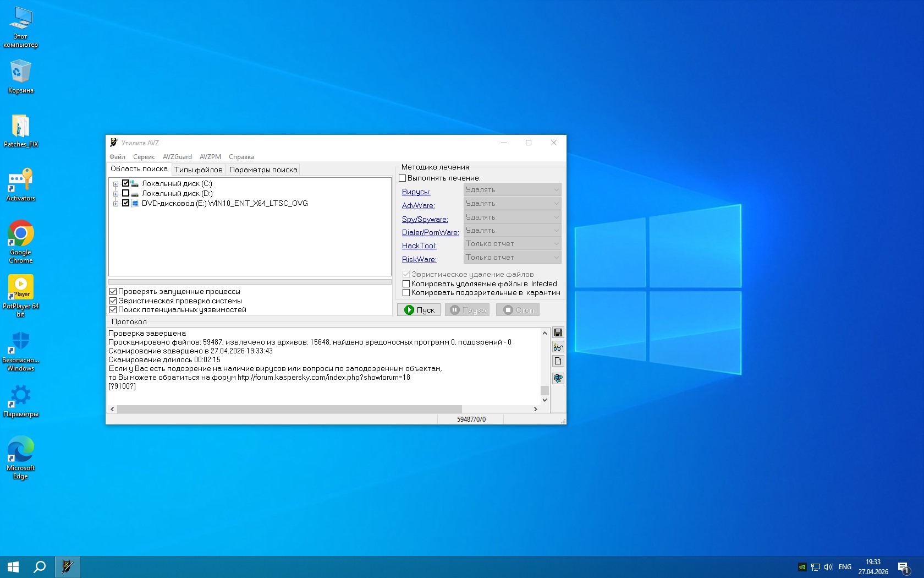Viewport: 924px width, 578px height.
Task: Click the RiskWare link
Action: pos(419,259)
